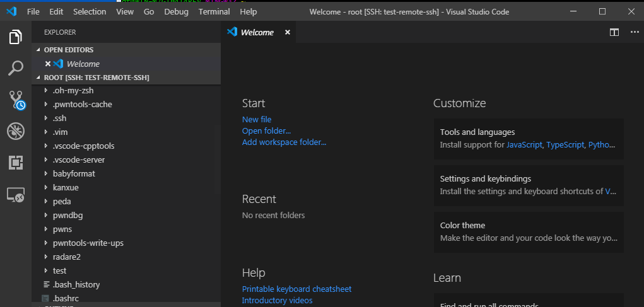Open the File menu
This screenshot has width=644, height=307.
coord(33,11)
